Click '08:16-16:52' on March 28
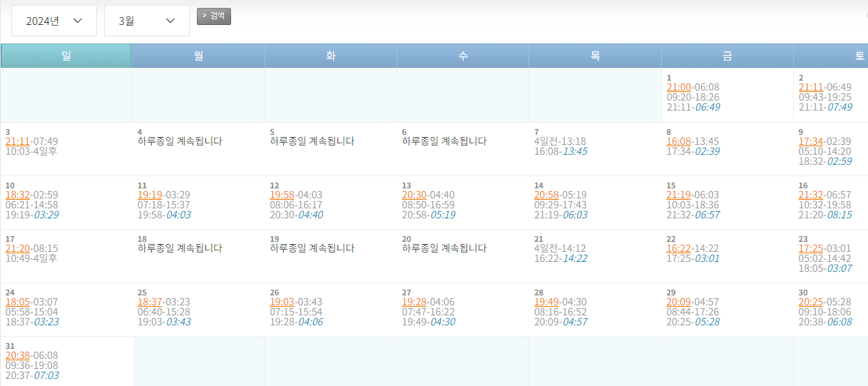This screenshot has height=386, width=868. [x=561, y=312]
